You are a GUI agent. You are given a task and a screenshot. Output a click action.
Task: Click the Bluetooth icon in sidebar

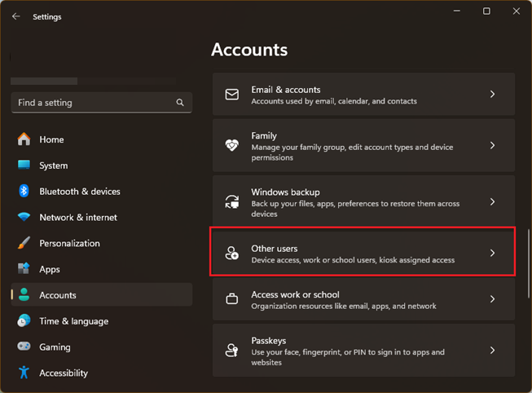pyautogui.click(x=24, y=191)
